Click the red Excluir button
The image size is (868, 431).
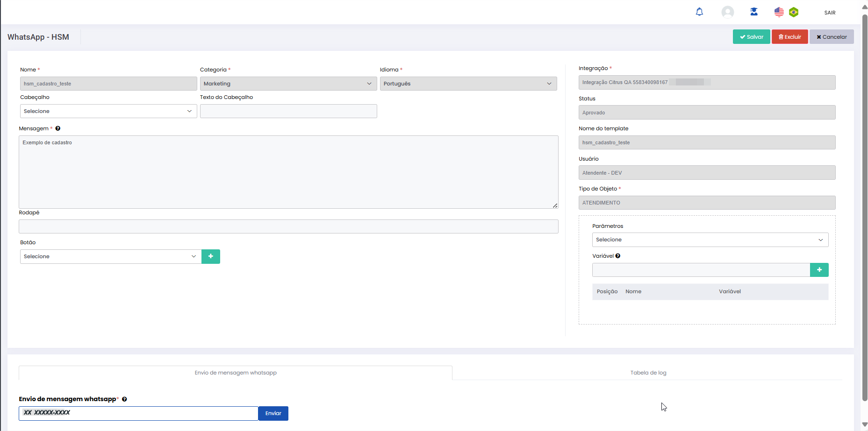pyautogui.click(x=789, y=37)
